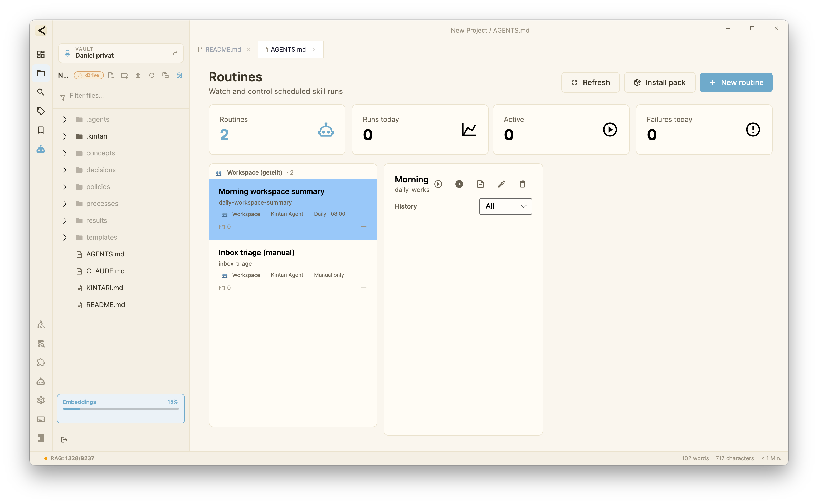
Task: Open the settings gear icon
Action: coord(41,400)
